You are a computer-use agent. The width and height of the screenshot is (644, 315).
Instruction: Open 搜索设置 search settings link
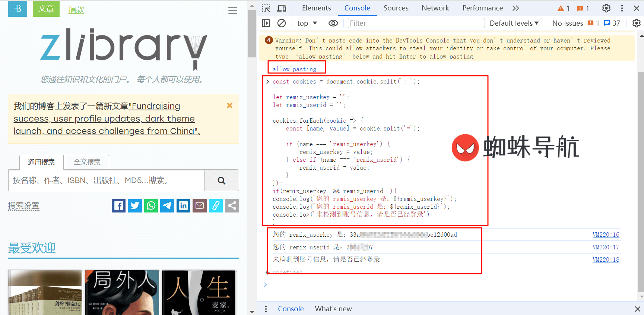pos(24,206)
